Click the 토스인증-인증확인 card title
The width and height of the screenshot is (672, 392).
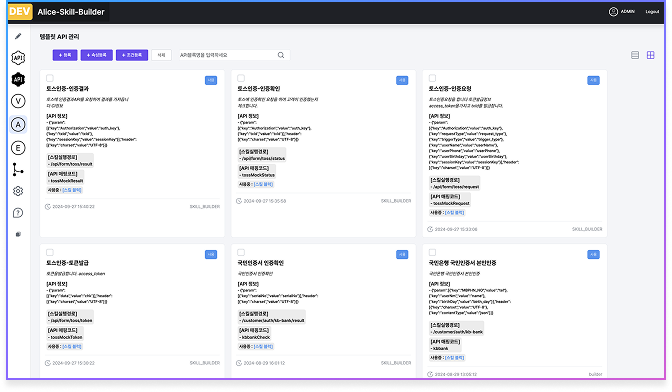point(259,89)
